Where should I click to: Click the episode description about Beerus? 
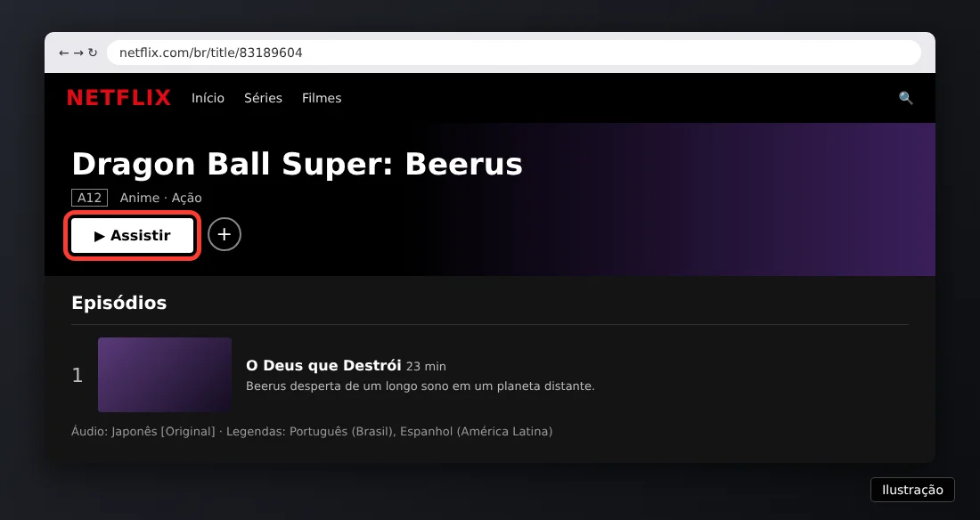[x=420, y=386]
